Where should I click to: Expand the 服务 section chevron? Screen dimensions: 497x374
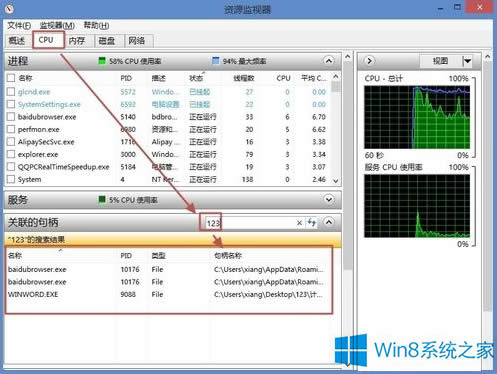point(329,200)
